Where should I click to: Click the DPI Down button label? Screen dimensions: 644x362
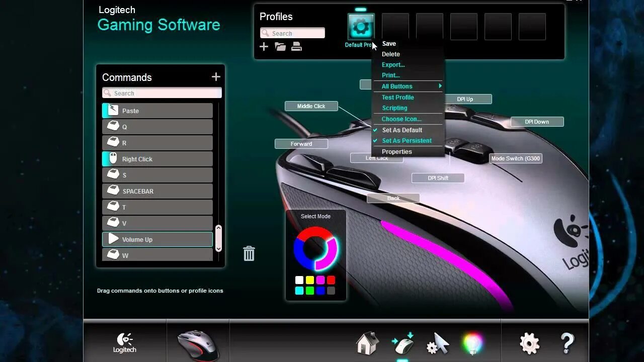(537, 122)
